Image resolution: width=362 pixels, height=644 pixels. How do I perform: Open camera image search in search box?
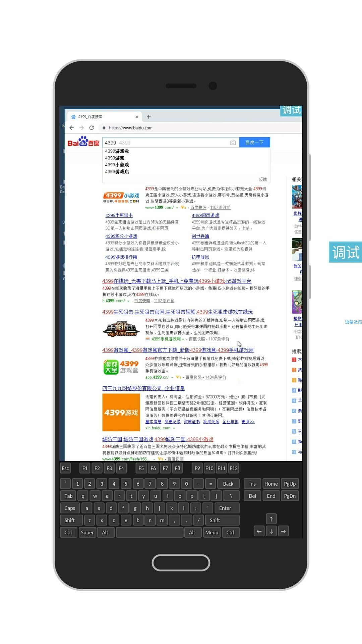pos(233,143)
